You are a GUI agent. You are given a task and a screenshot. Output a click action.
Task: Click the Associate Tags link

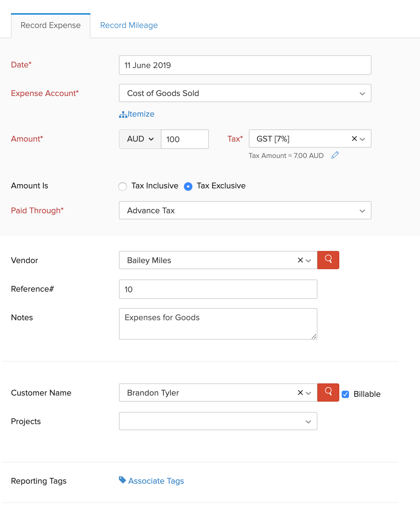156,481
